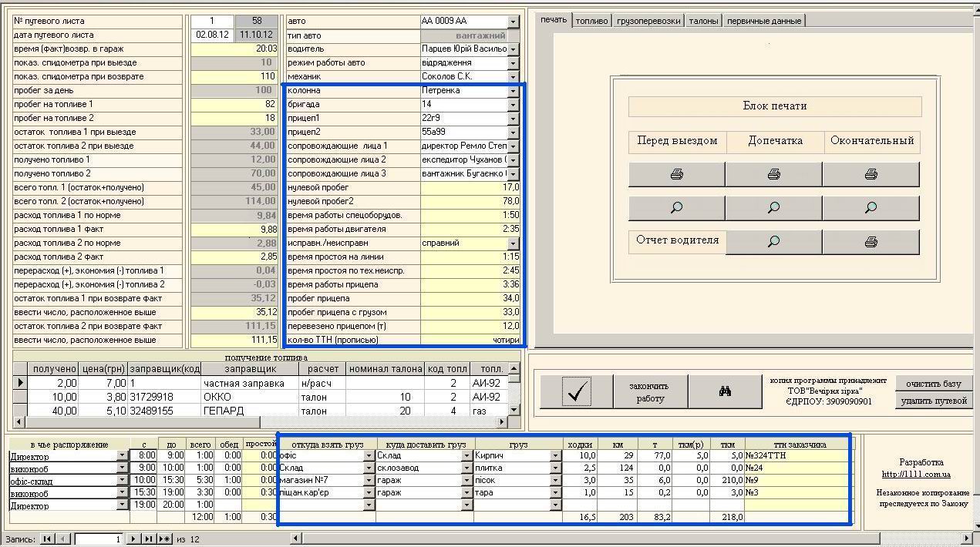Expand the 'механик' dropdown list
This screenshot has width=980, height=547.
pyautogui.click(x=514, y=77)
